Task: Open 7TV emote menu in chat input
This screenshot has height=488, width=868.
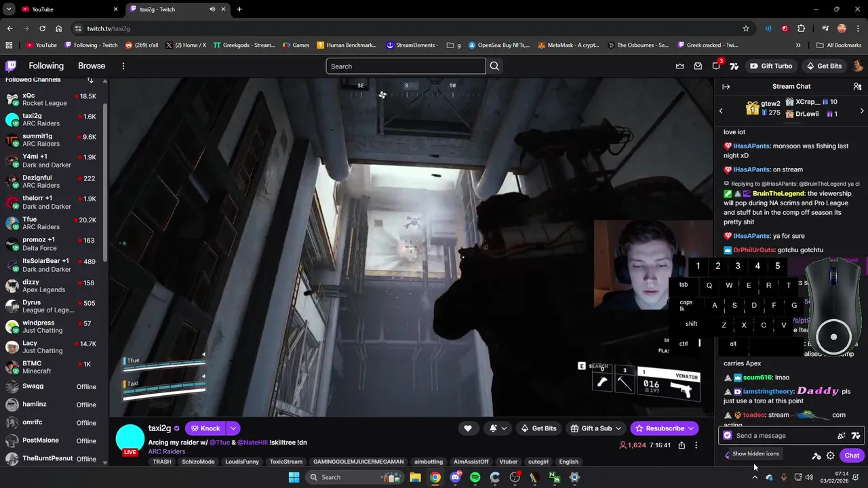Action: click(856, 436)
